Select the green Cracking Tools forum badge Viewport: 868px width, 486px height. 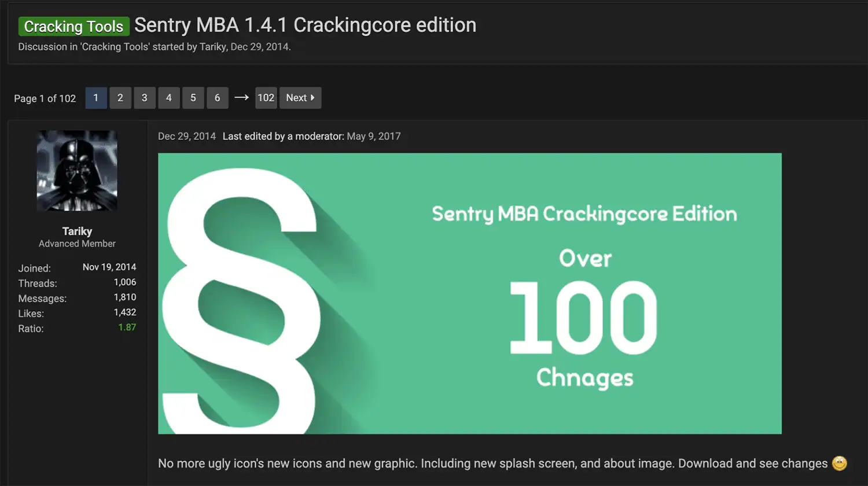coord(73,26)
